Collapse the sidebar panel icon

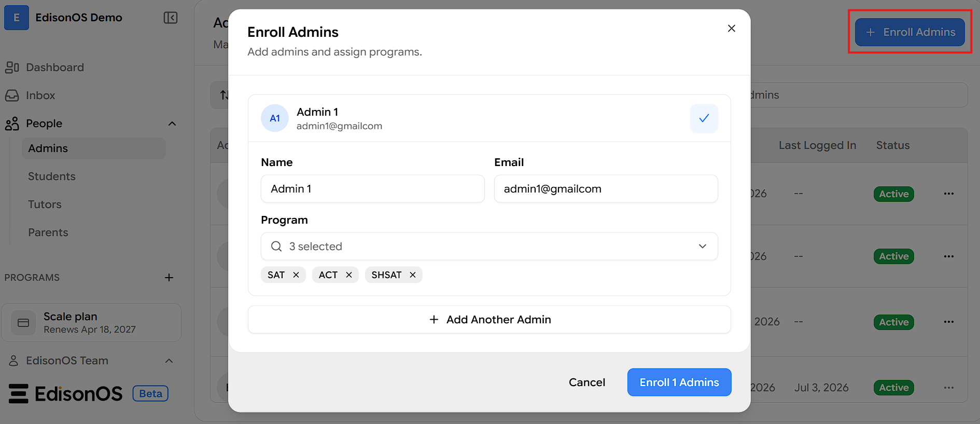point(171,18)
